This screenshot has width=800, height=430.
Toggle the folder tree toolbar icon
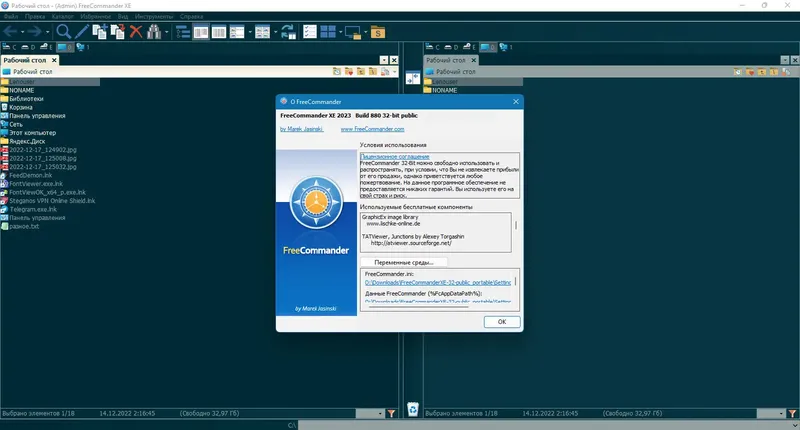(183, 32)
